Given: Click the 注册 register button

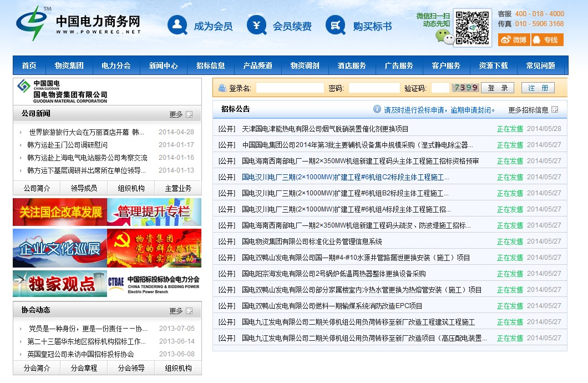Looking at the screenshot, I should (538, 88).
